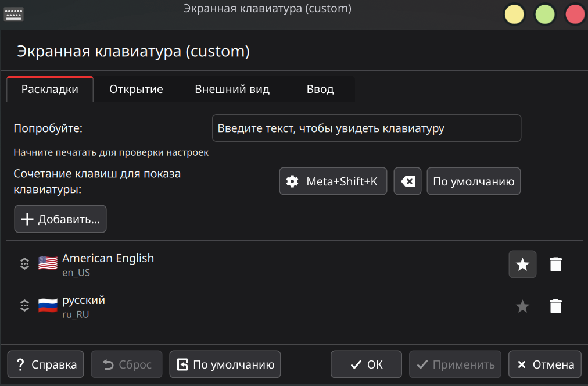Switch to the Открытие tab
Screen dimensions: 588x386
click(136, 89)
